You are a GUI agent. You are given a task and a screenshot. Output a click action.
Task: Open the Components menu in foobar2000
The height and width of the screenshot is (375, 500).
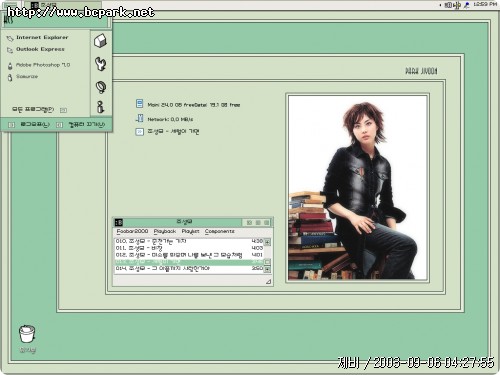point(219,231)
